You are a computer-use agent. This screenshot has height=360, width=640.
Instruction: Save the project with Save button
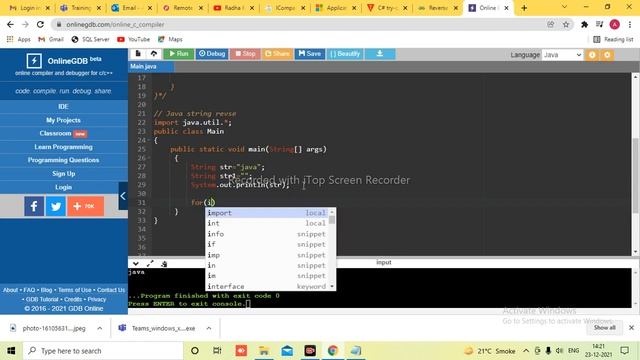pos(310,54)
